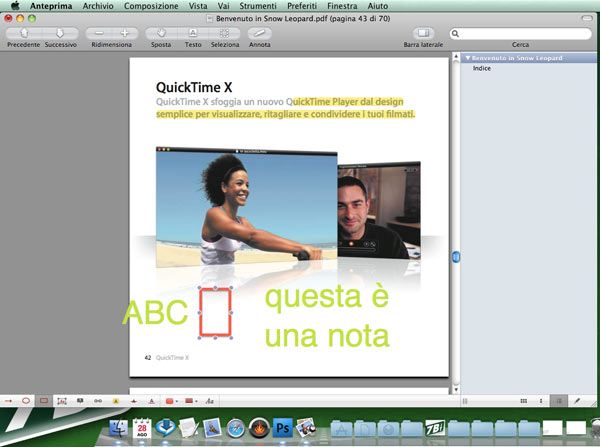The image size is (600, 447).
Task: Go to next page with Successivo
Action: click(x=60, y=33)
